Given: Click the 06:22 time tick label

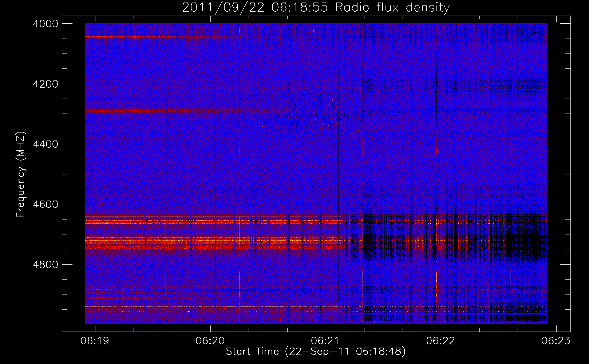Looking at the screenshot, I should [441, 341].
